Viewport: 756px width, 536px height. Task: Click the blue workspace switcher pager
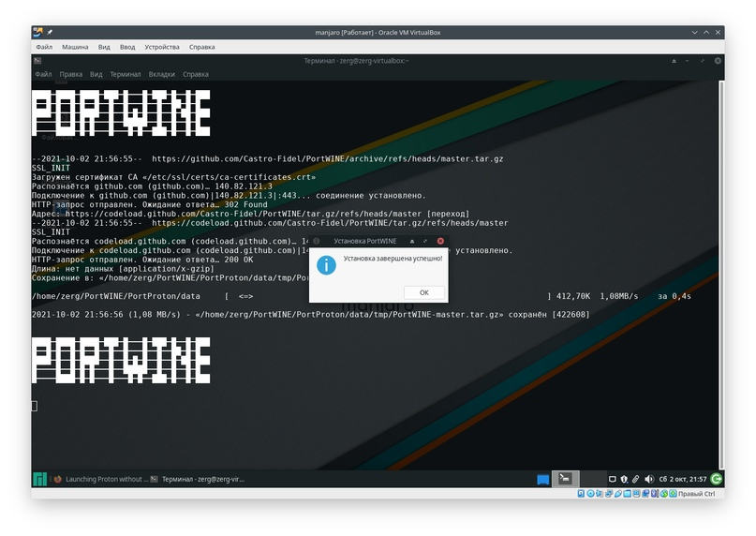543,480
